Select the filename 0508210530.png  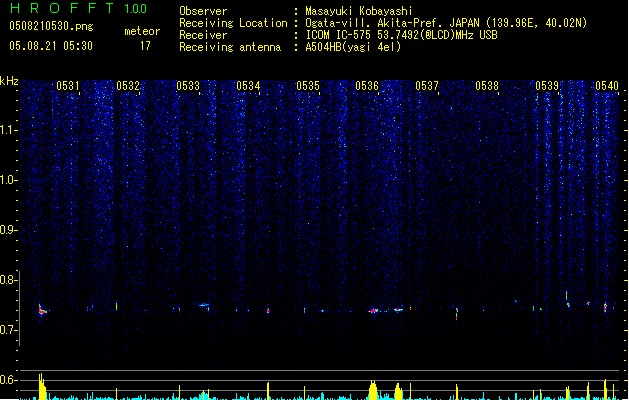[x=51, y=26]
